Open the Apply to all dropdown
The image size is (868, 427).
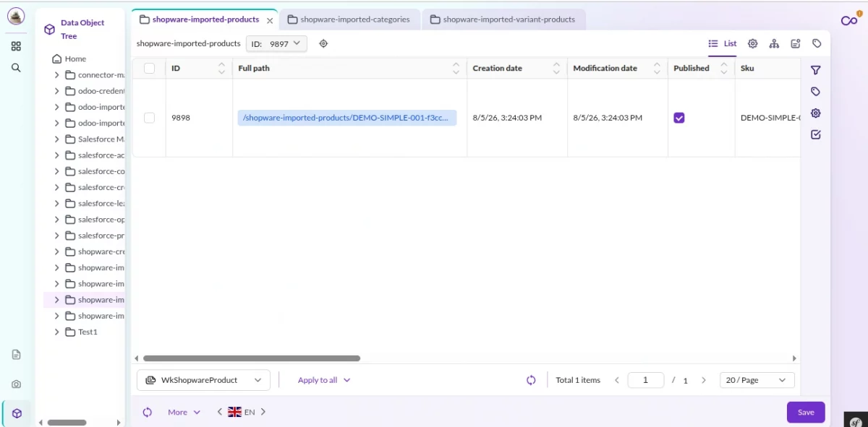324,380
